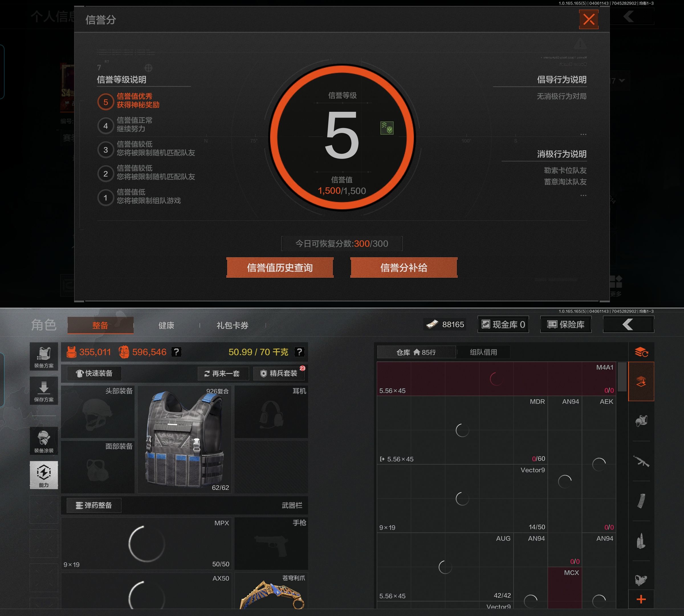684x616 pixels.
Task: Expand filter list with the plus icon
Action: click(641, 599)
